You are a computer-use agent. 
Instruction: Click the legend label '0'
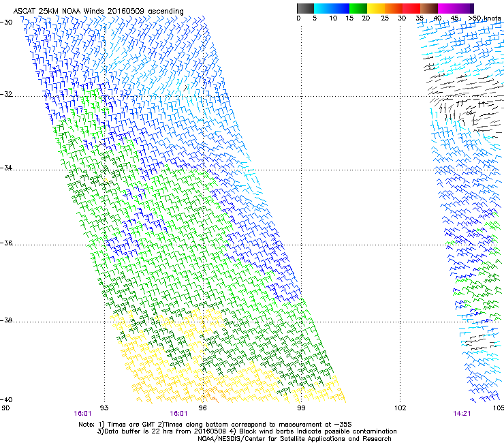click(x=298, y=18)
